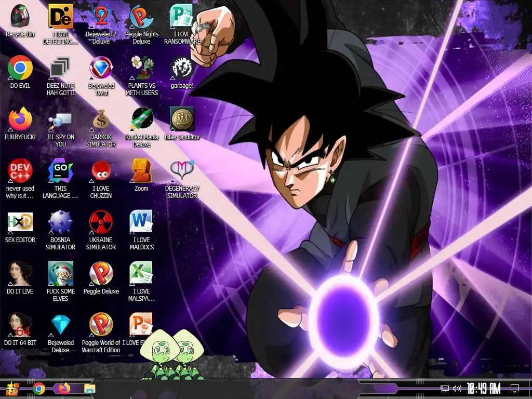Open the 'UKRAINE SIMULATOR' radiation icon
Viewport: 532px width, 399px height.
101,230
